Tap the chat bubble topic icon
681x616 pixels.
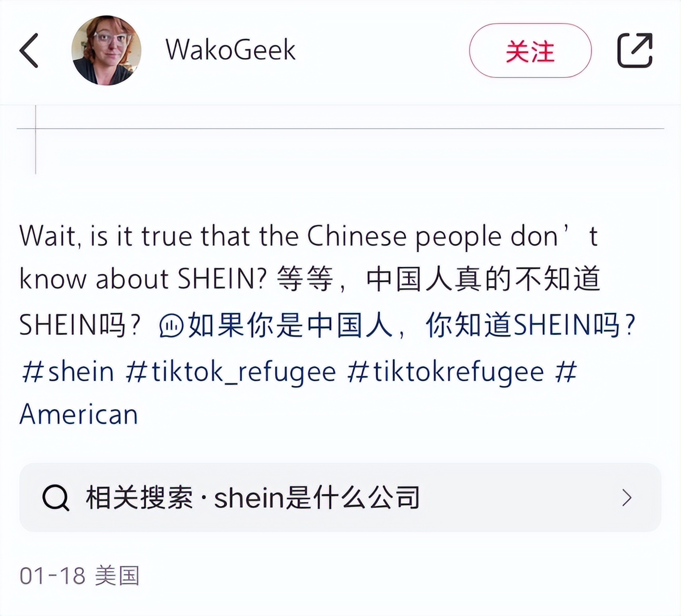pos(171,325)
